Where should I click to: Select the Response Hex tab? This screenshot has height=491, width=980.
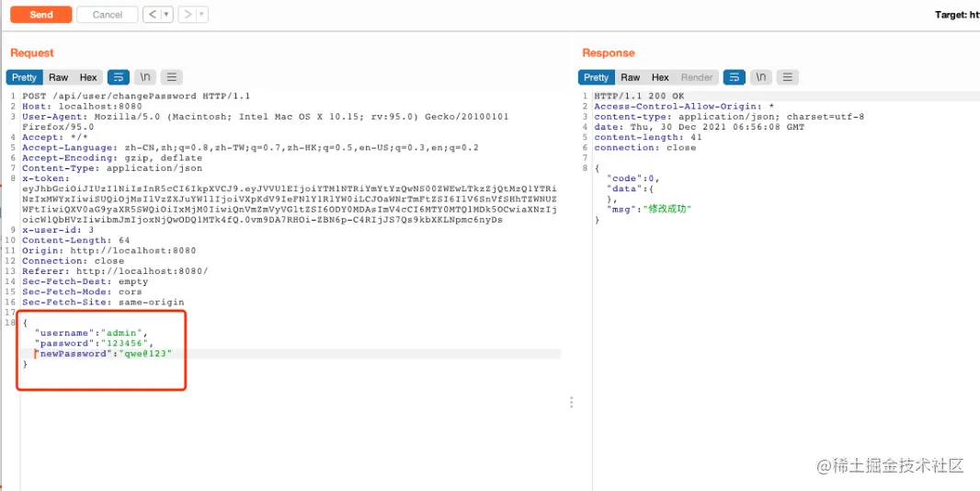(660, 77)
